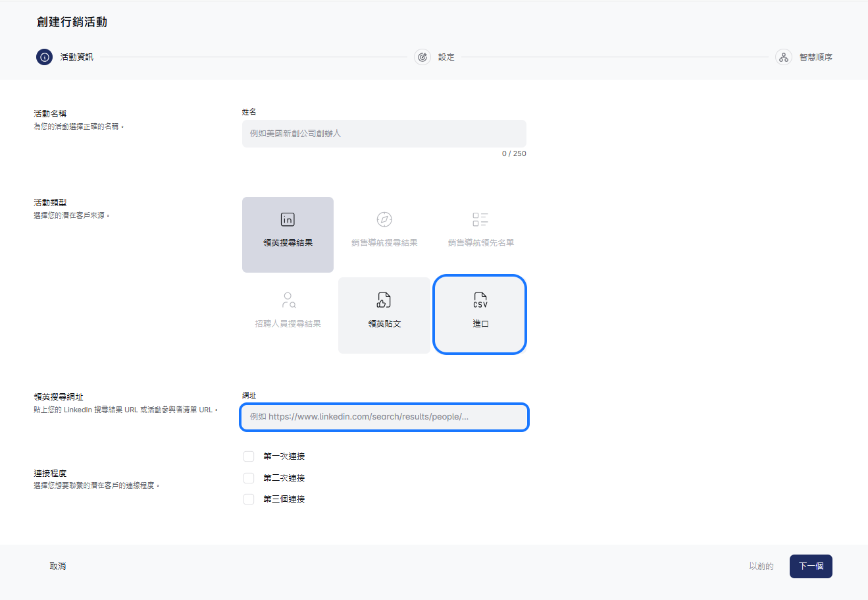Tick the 第三個連接 checkbox
The height and width of the screenshot is (600, 868).
pyautogui.click(x=249, y=499)
